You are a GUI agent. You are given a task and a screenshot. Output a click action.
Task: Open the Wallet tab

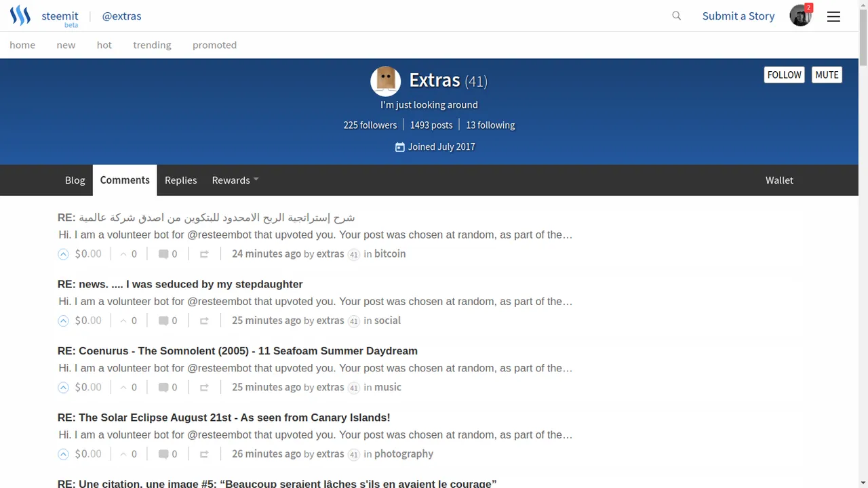[779, 180]
